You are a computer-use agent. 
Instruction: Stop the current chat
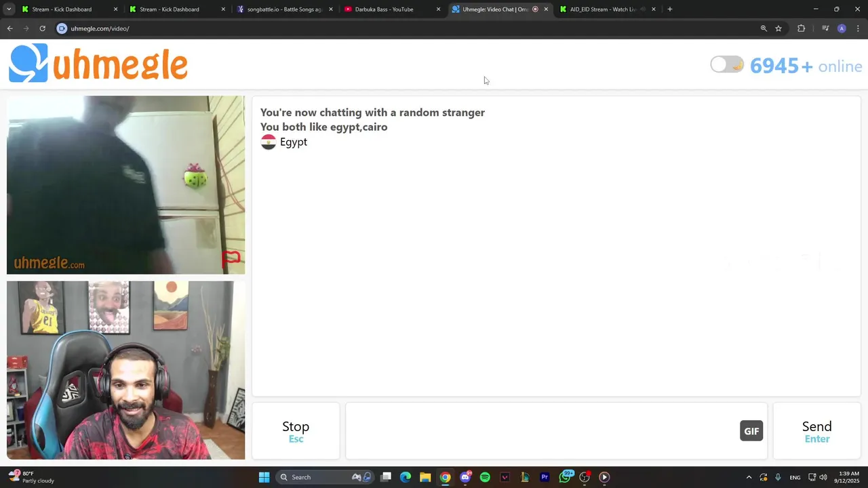tap(296, 431)
